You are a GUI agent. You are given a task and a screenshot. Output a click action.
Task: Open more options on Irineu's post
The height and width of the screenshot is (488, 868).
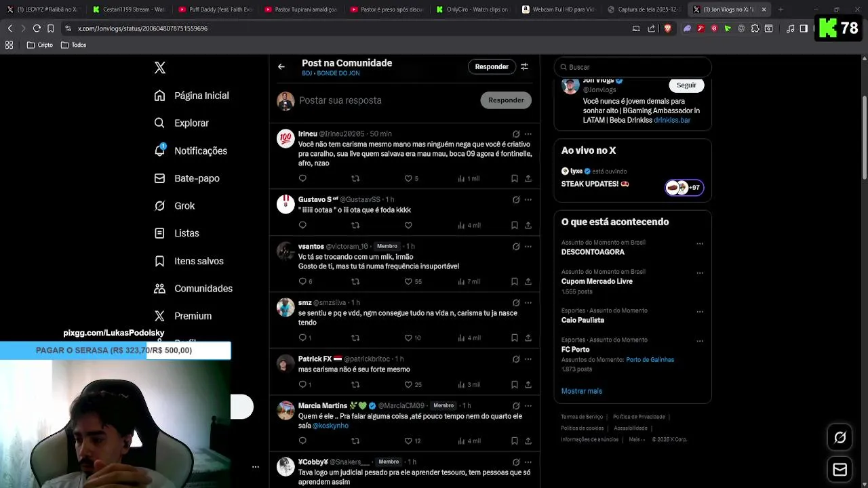coord(528,134)
